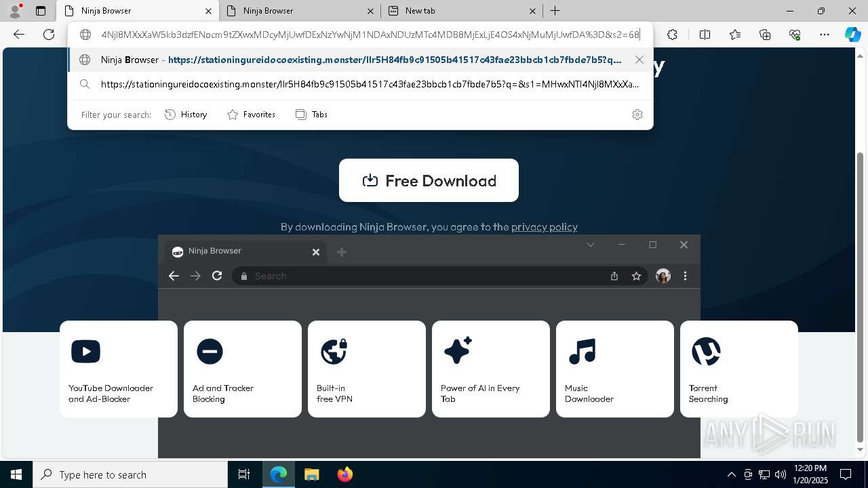Open the Windows Start menu

pos(16,474)
